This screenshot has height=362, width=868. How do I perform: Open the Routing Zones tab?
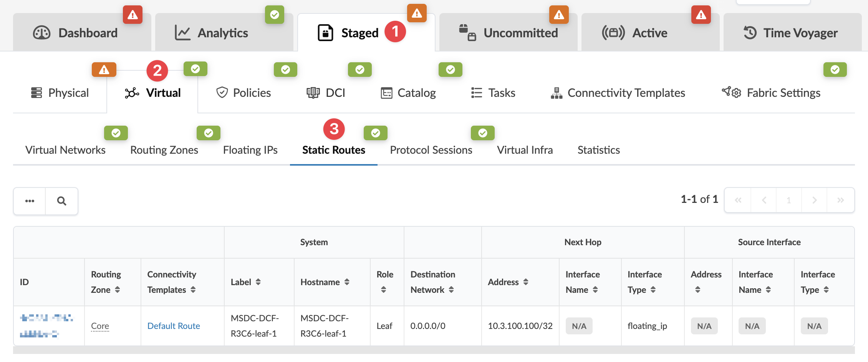click(x=164, y=150)
